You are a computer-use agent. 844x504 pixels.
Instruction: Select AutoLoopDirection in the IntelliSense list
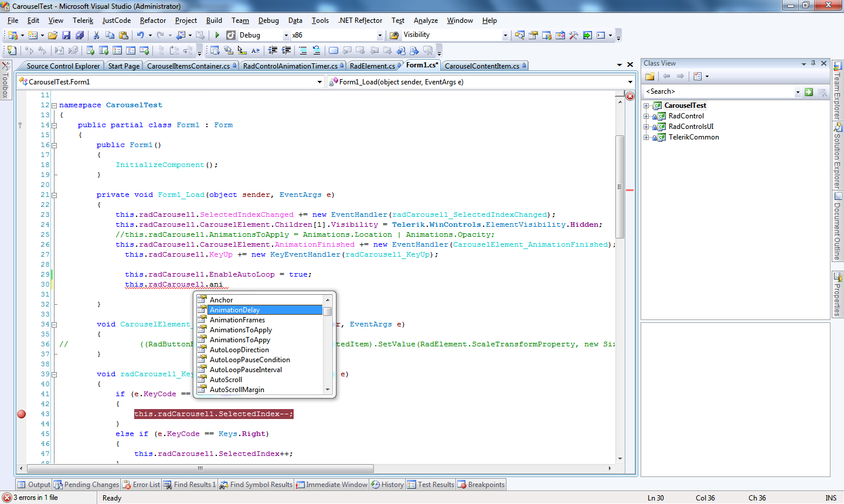pyautogui.click(x=239, y=350)
